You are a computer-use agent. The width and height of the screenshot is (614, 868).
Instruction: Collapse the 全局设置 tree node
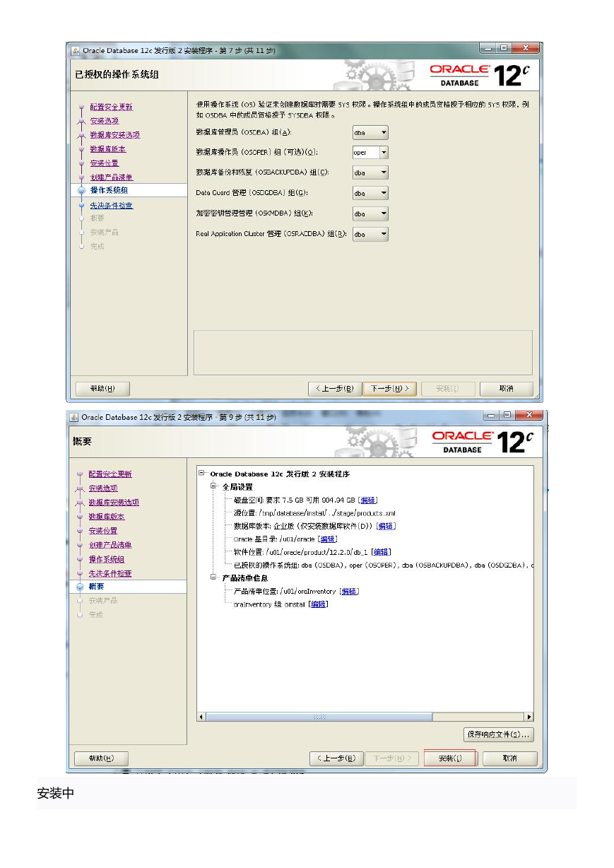pyautogui.click(x=214, y=487)
